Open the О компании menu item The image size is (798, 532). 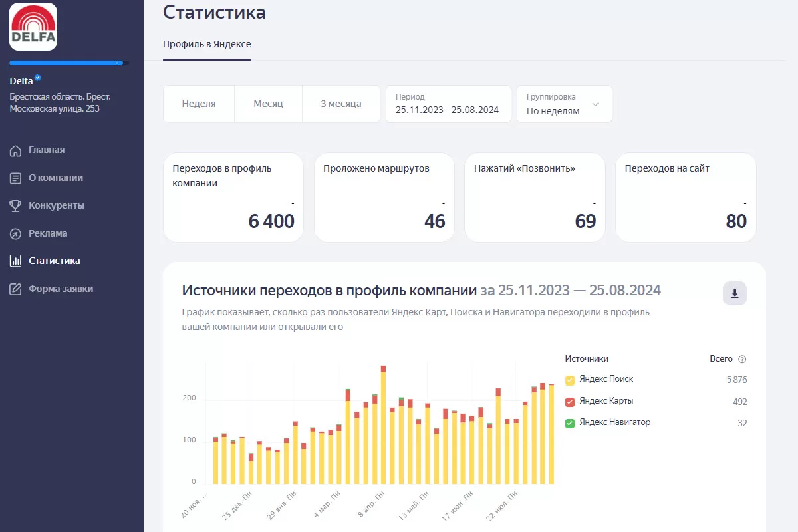point(56,178)
